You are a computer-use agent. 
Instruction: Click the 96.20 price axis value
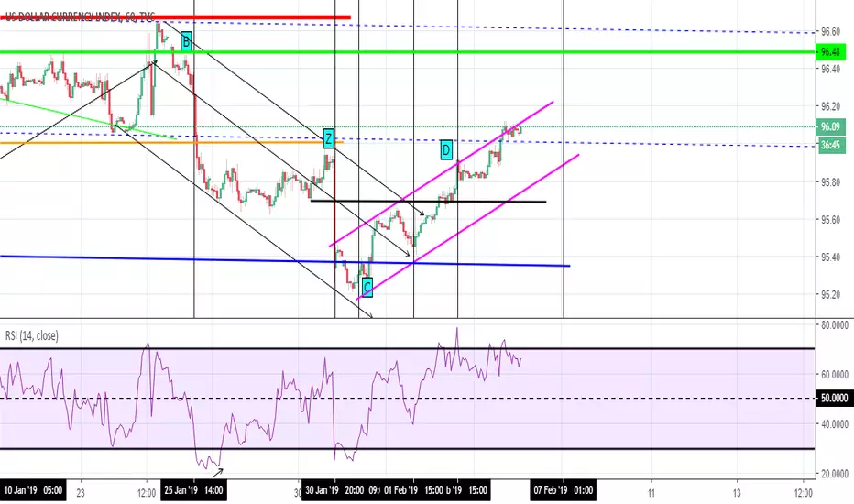(x=830, y=106)
